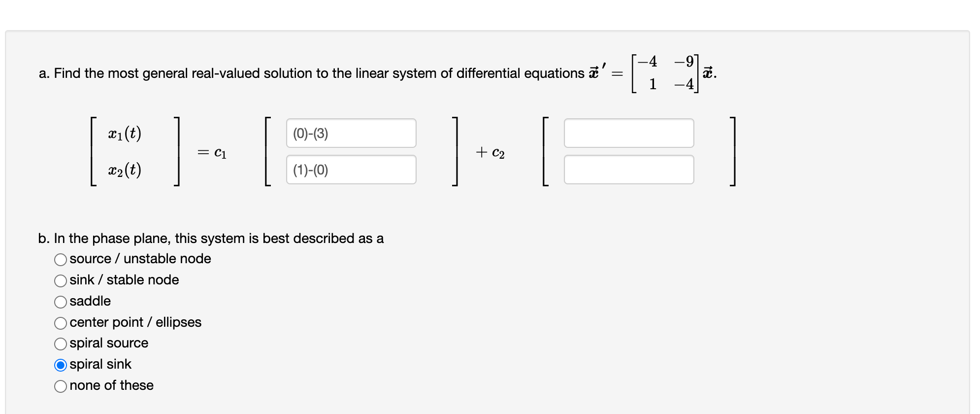980x414 pixels.
Task: Choose the 'none of these' radio button
Action: coord(61,386)
